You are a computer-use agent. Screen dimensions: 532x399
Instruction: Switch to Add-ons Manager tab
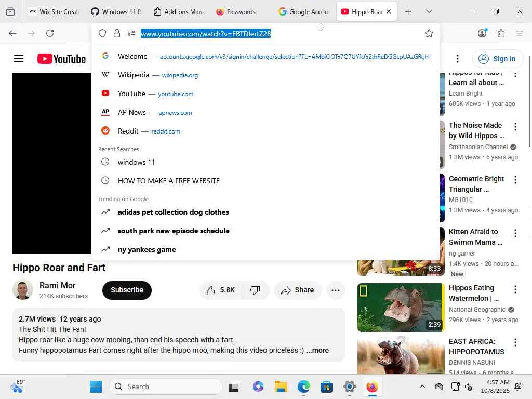179,11
